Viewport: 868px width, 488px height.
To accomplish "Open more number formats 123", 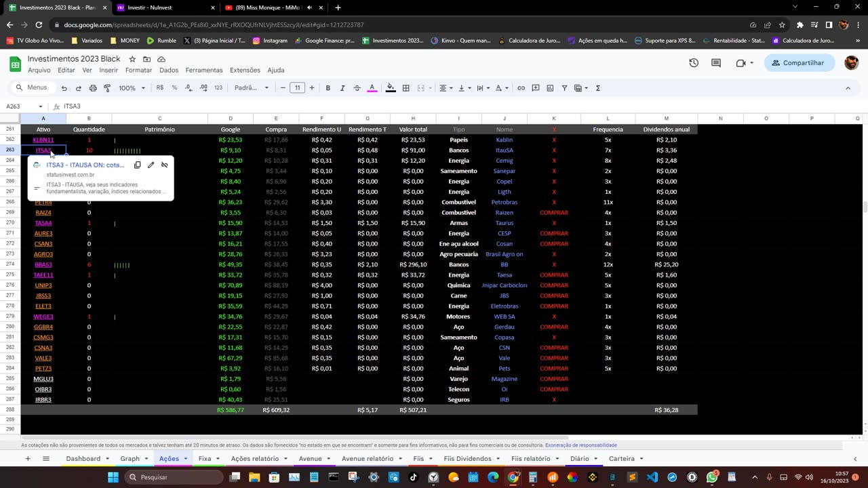I will pyautogui.click(x=218, y=88).
